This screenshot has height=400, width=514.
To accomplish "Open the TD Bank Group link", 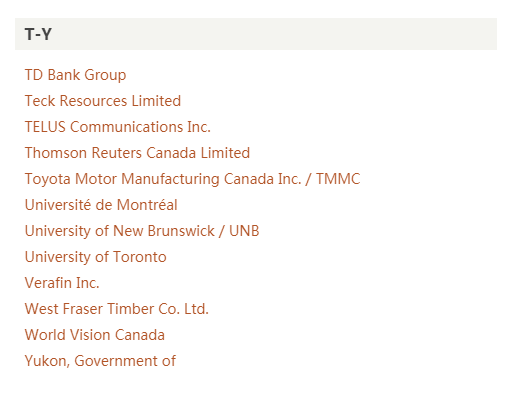I will [75, 75].
